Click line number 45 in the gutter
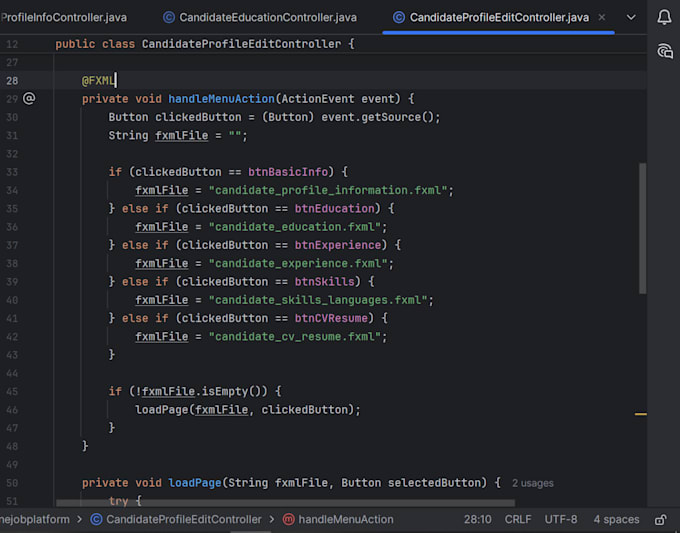 click(12, 392)
